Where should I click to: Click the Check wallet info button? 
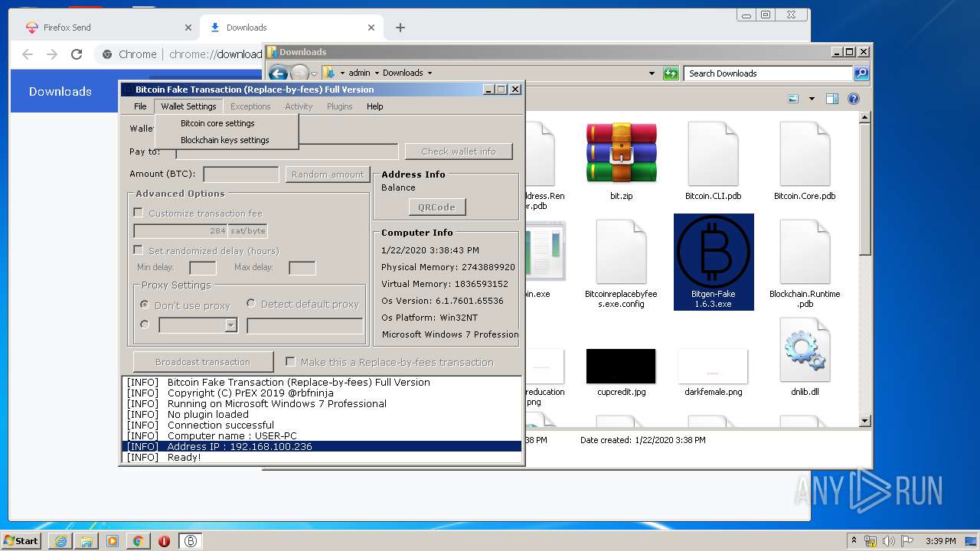(459, 152)
